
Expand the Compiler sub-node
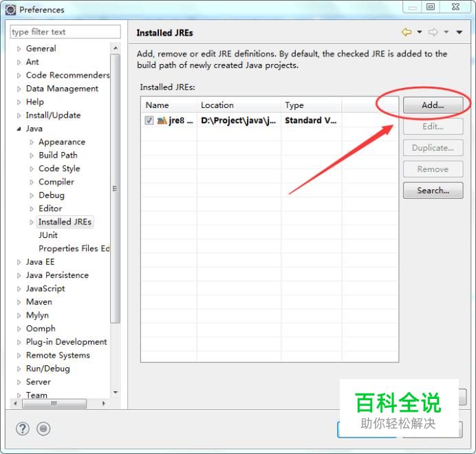[x=32, y=182]
